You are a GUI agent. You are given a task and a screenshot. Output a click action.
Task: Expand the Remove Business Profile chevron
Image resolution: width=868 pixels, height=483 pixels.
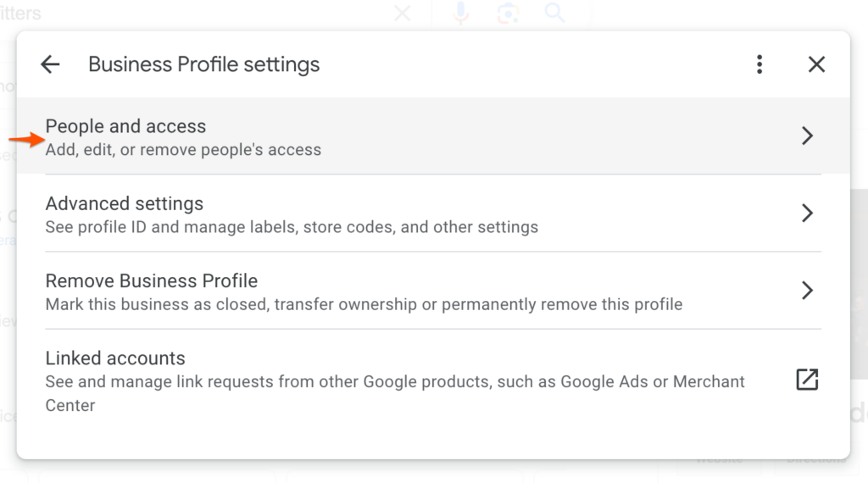coord(808,291)
